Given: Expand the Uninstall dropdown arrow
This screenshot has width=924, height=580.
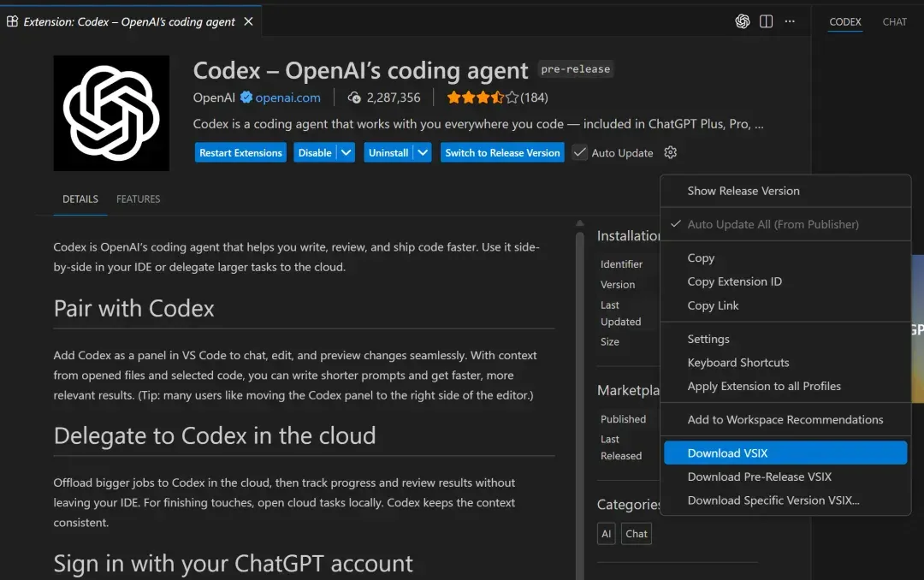Looking at the screenshot, I should pyautogui.click(x=423, y=152).
